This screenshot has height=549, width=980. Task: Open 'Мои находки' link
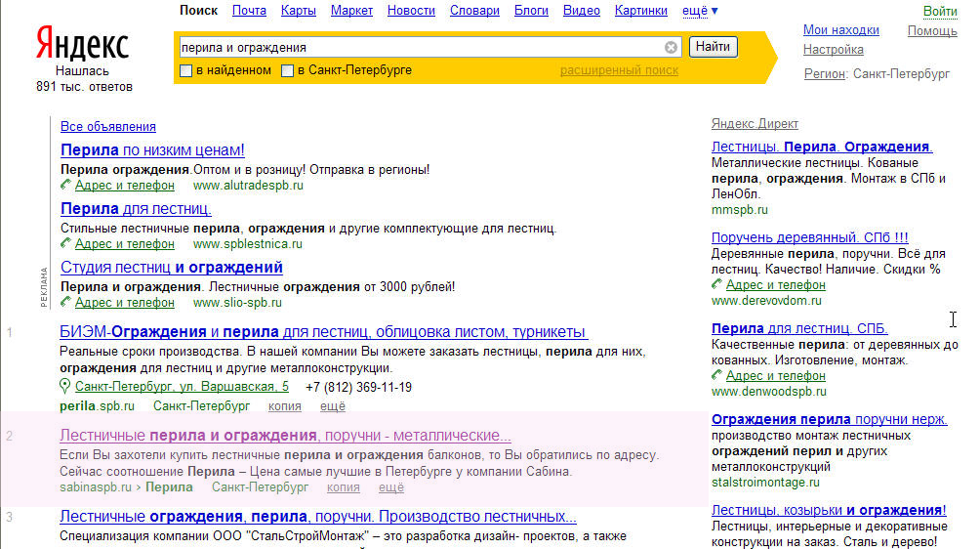point(840,30)
